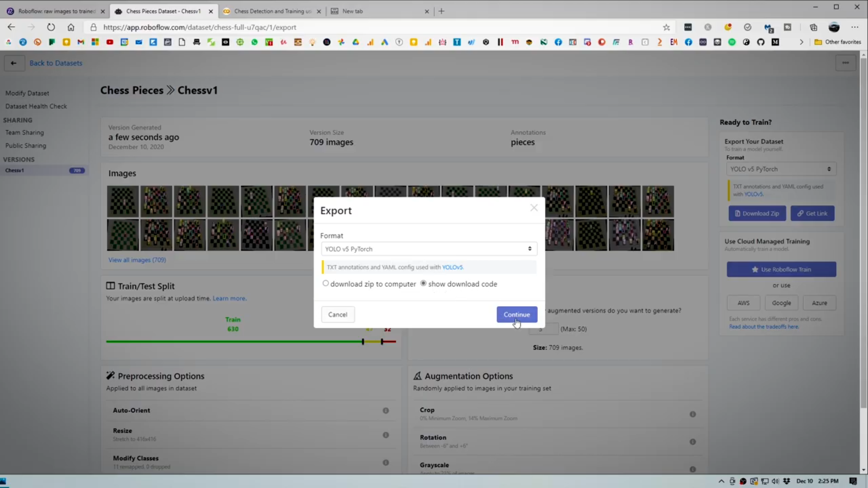Choose the Azure training option
Screen dimensions: 868x488
(x=819, y=303)
